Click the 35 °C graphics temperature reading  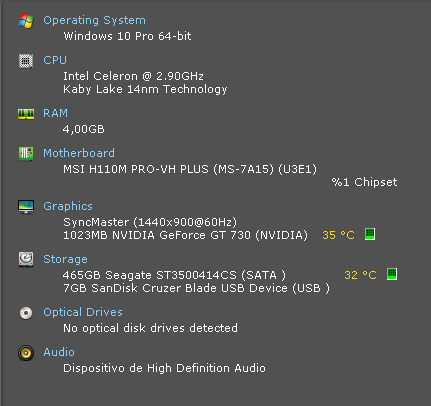tap(338, 235)
